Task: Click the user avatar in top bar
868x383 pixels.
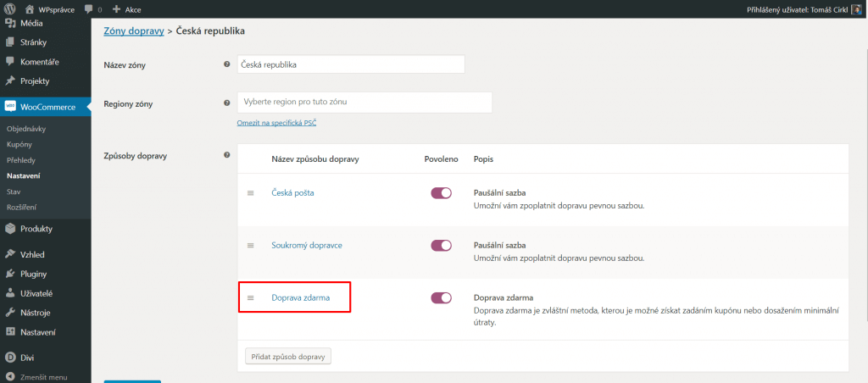Action: pos(856,9)
